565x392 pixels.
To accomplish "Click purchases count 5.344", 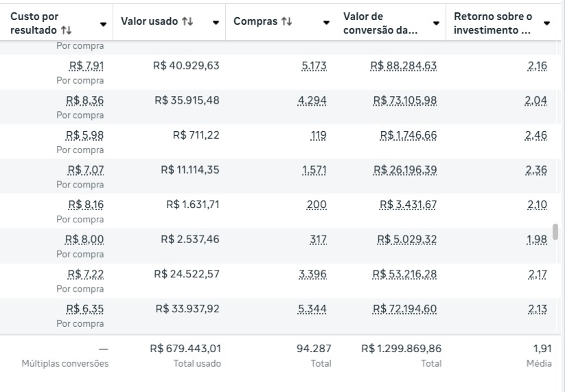I will pos(312,309).
